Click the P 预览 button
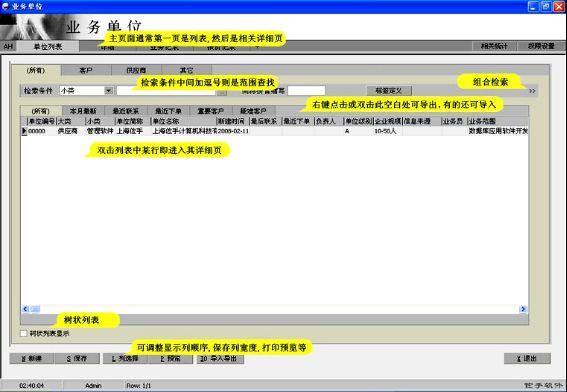This screenshot has width=567, height=392. (x=170, y=358)
